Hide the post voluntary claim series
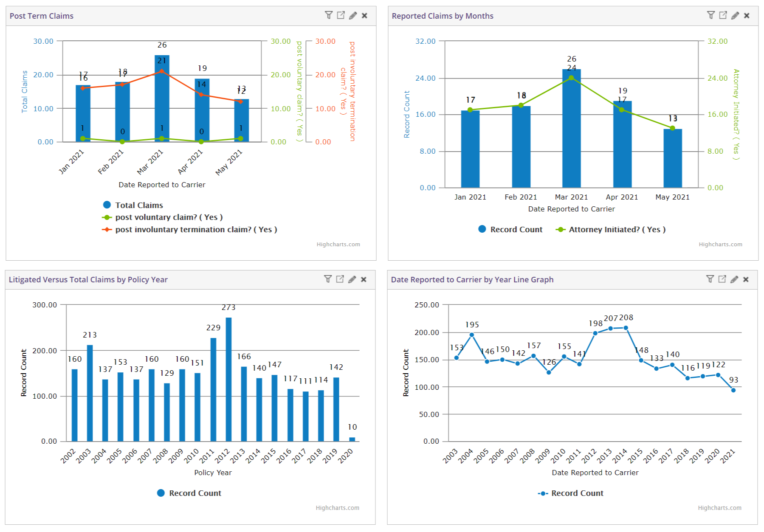Image resolution: width=764 pixels, height=532 pixels. (x=168, y=217)
